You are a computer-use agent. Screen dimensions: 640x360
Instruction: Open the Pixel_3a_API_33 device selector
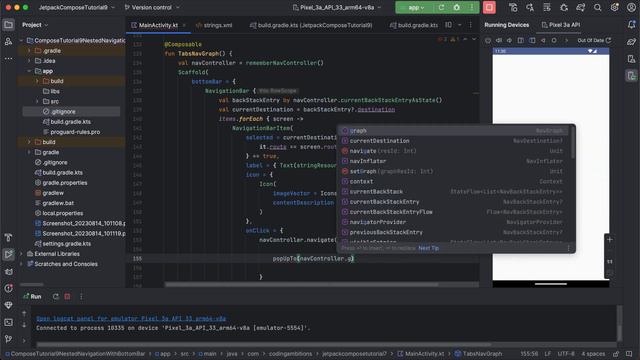click(337, 7)
